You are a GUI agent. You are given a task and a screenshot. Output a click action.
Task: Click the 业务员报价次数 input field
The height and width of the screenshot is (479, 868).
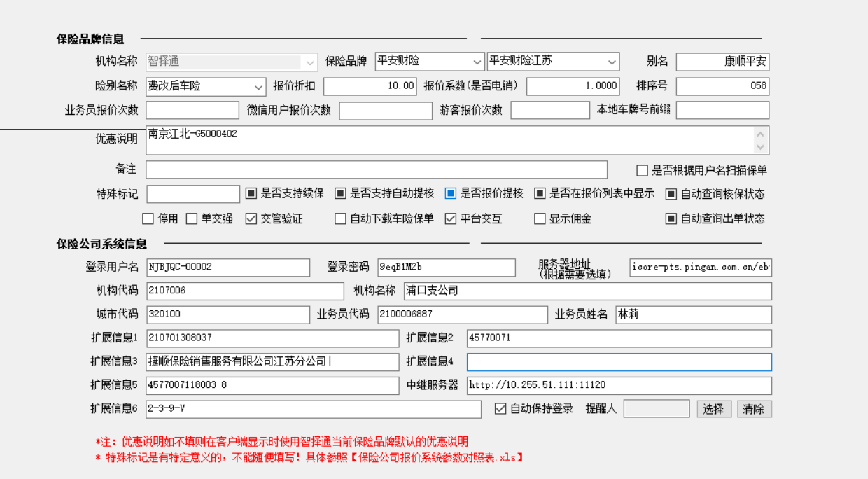point(192,111)
